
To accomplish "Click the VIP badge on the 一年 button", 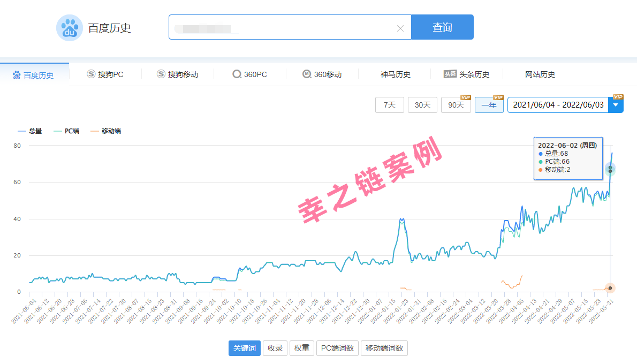I will (x=498, y=97).
